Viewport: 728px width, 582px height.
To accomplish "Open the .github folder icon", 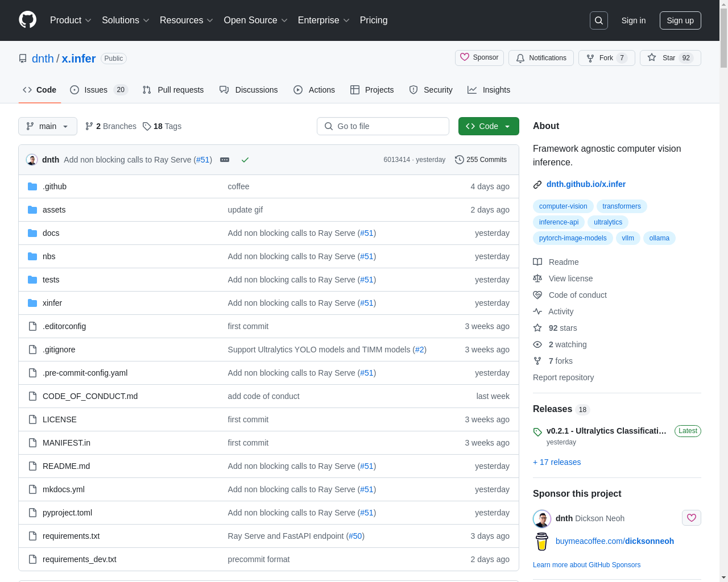I will [x=32, y=186].
